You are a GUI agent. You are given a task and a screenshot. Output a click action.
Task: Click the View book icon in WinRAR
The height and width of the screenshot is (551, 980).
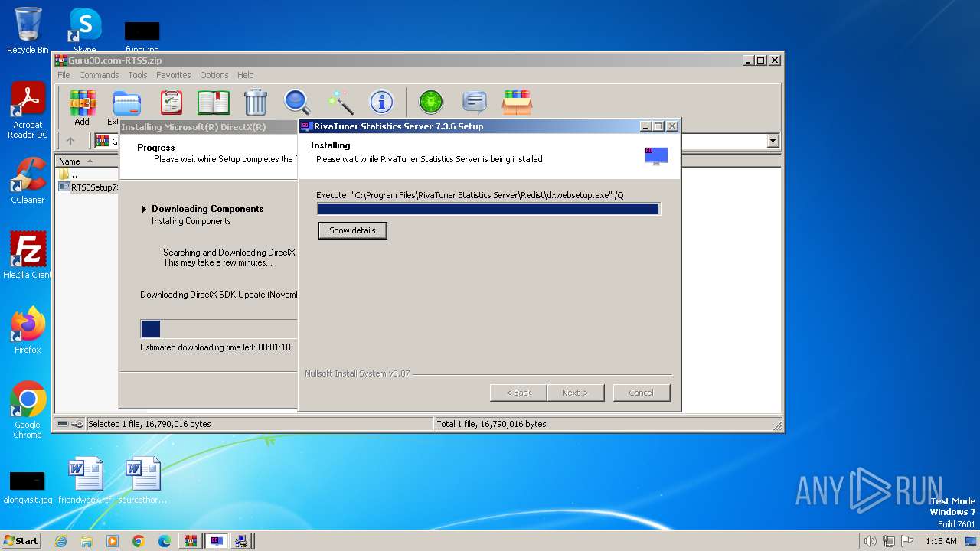point(214,102)
